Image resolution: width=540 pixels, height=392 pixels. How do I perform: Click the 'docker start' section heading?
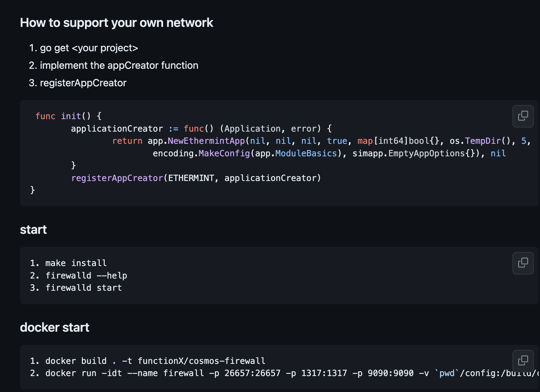[55, 328]
